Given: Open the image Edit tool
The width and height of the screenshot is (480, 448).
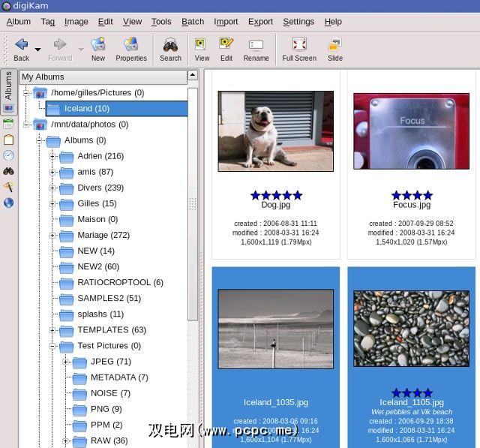Looking at the screenshot, I should [x=226, y=45].
